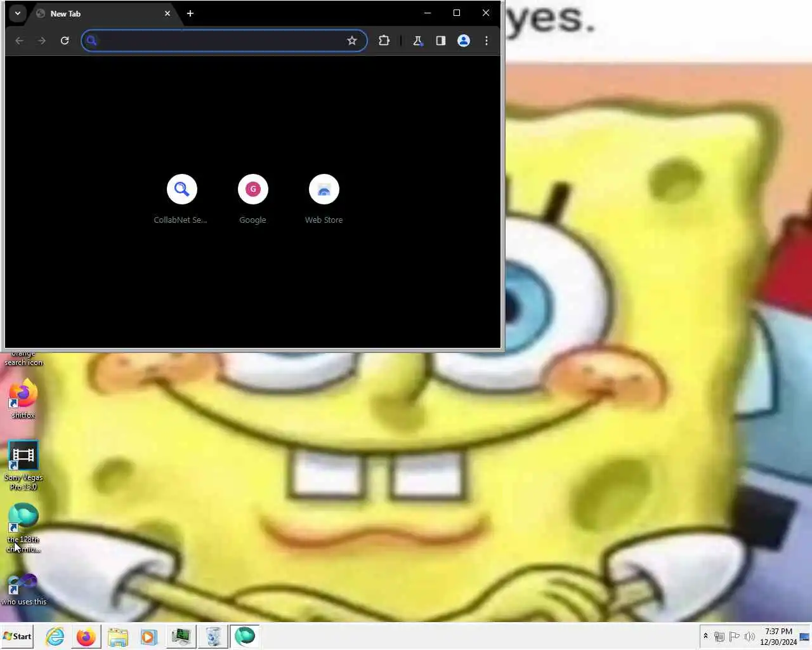Screen dimensions: 812x650
Task: Toggle the browser side panel
Action: 440,41
